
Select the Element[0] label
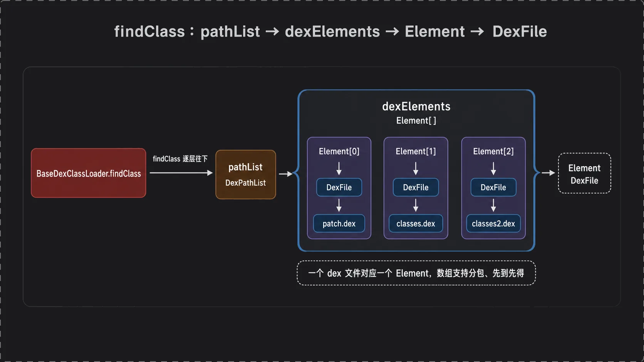click(339, 152)
